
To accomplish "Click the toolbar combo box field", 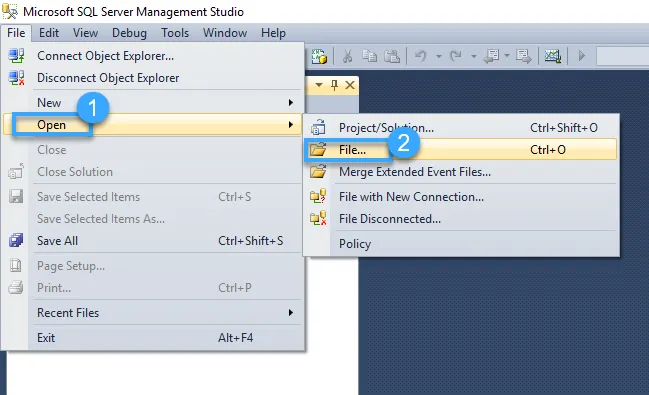I will point(623,56).
